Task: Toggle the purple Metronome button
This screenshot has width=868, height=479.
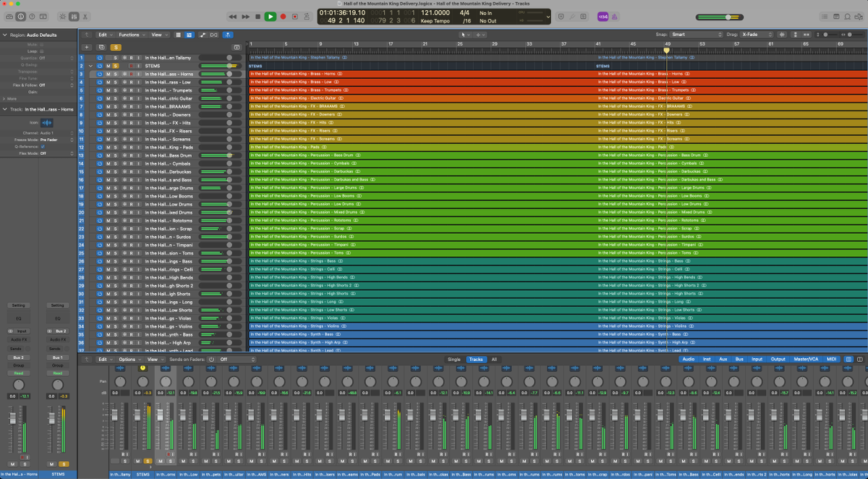Action: coord(615,17)
